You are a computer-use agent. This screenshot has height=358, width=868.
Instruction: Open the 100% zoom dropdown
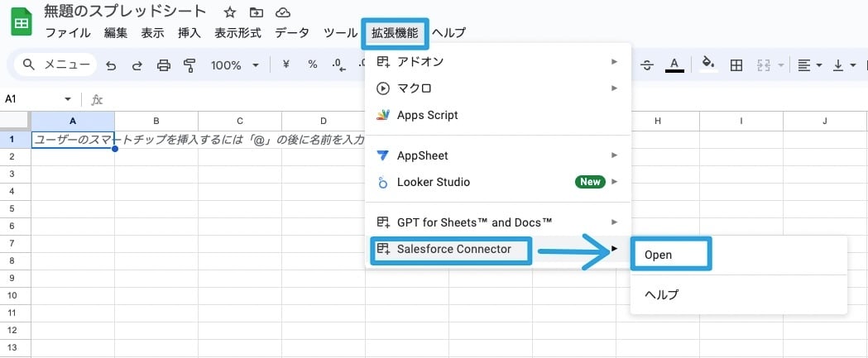coord(235,65)
